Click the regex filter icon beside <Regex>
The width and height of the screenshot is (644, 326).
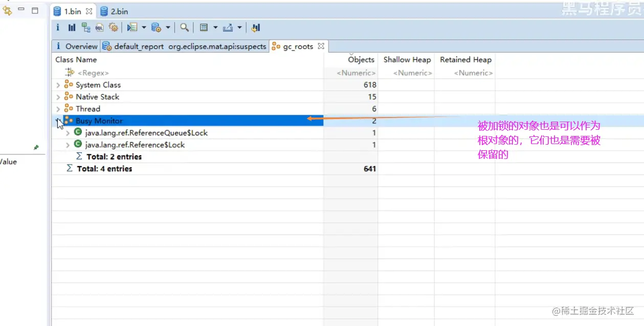(x=70, y=73)
